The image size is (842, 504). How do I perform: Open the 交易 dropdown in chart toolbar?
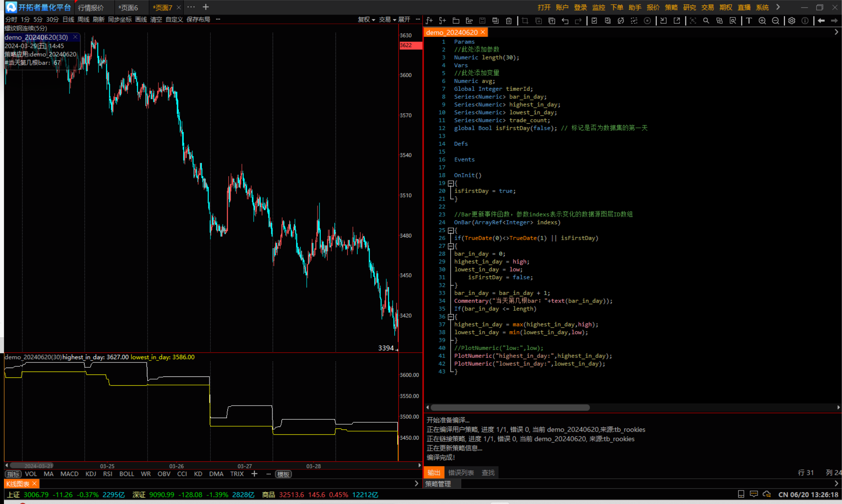tap(388, 20)
